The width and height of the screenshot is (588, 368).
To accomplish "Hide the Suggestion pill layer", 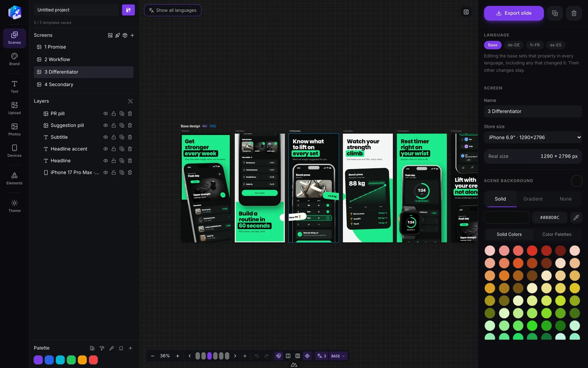I will (106, 125).
